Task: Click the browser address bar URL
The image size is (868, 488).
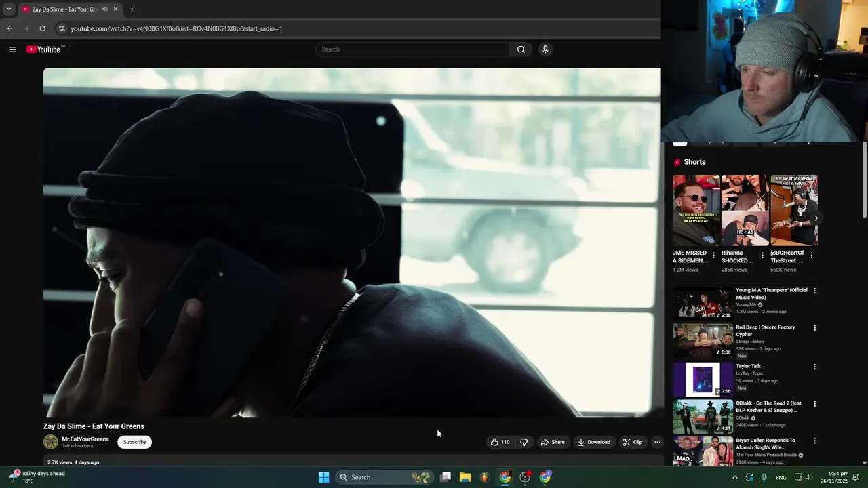Action: pyautogui.click(x=176, y=28)
